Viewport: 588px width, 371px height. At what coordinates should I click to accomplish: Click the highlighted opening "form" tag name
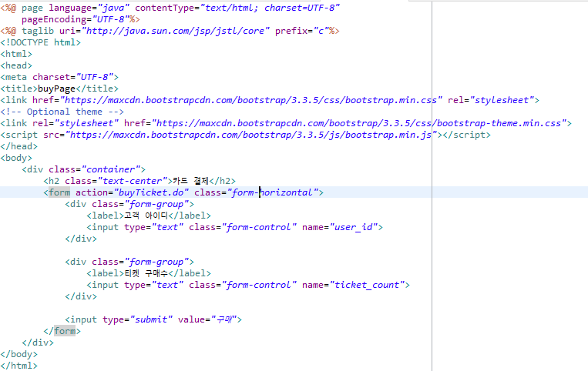click(59, 192)
